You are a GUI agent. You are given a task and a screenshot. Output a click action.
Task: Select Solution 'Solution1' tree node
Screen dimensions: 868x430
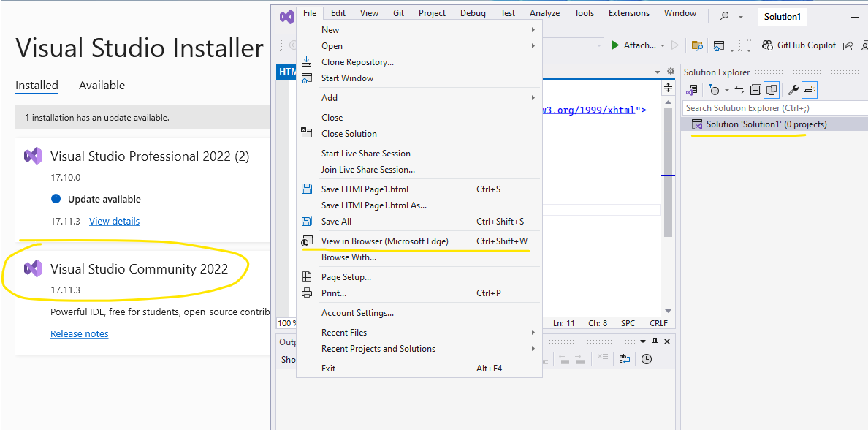pos(766,124)
